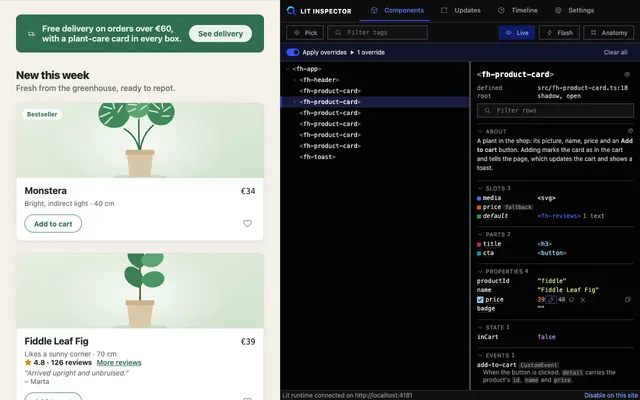Screen dimensions: 640x400
Task: Collapse the EVENTS section
Action: point(480,355)
